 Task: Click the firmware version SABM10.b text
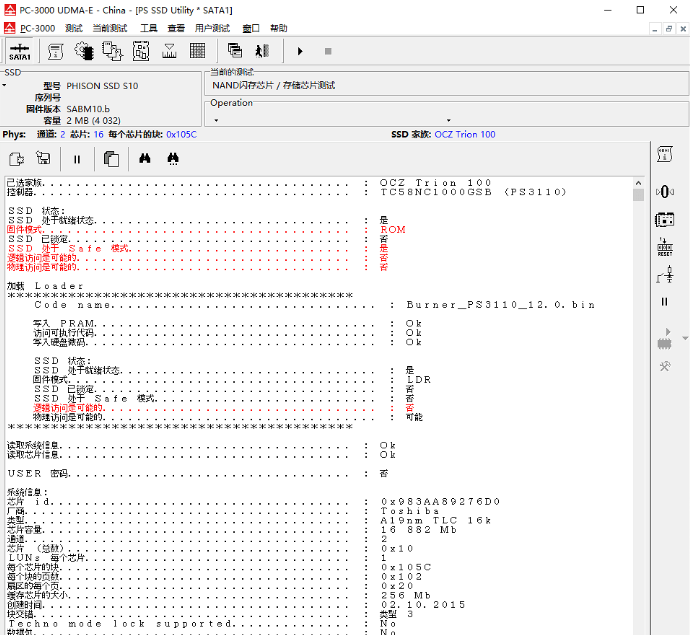pyautogui.click(x=88, y=109)
